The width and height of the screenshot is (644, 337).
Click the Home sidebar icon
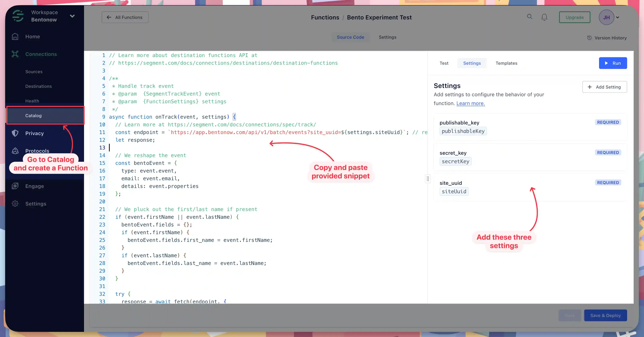pyautogui.click(x=15, y=36)
